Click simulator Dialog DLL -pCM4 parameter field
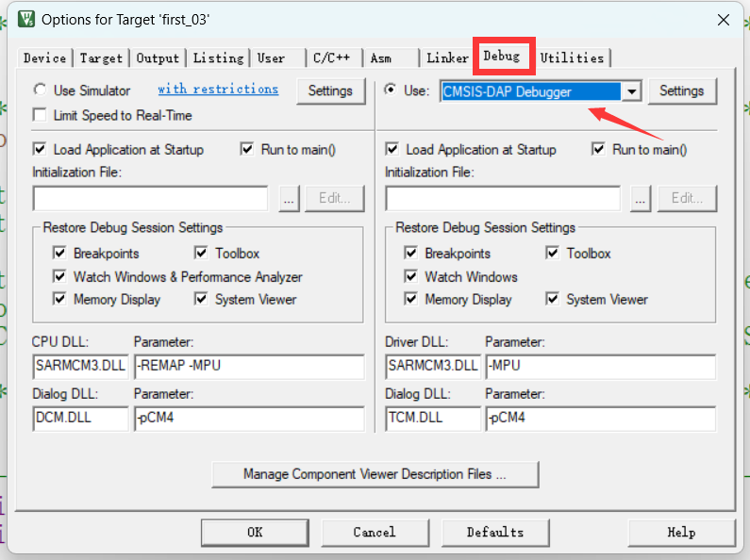This screenshot has height=560, width=750. point(249,418)
